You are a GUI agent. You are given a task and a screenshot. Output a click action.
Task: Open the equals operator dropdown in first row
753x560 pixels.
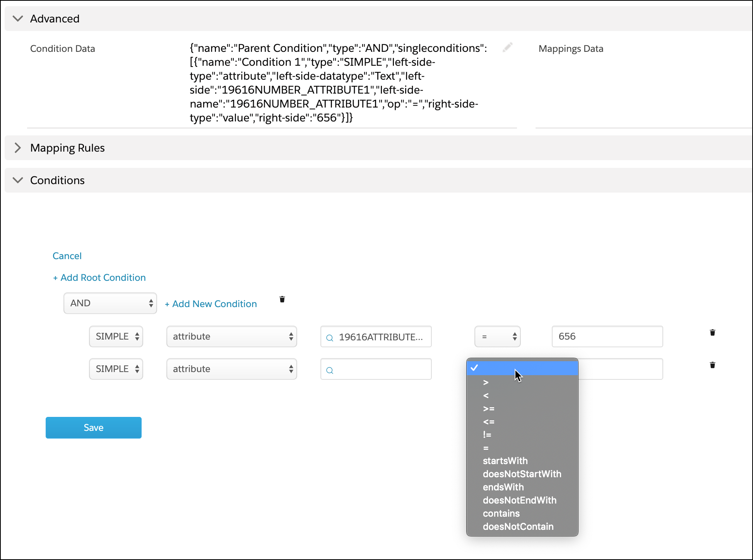(497, 336)
